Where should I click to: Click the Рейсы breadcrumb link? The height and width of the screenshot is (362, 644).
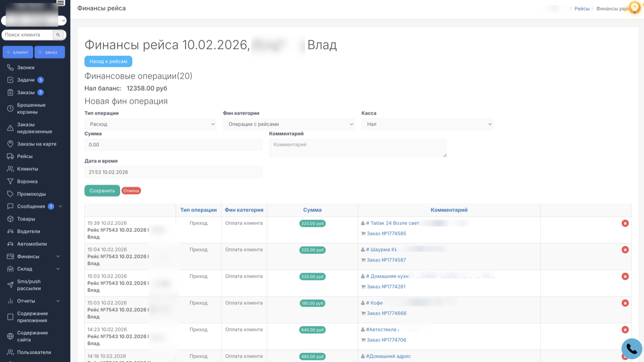click(581, 9)
